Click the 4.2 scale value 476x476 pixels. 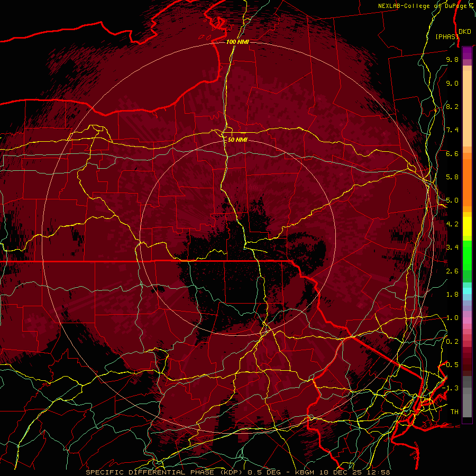pyautogui.click(x=452, y=224)
